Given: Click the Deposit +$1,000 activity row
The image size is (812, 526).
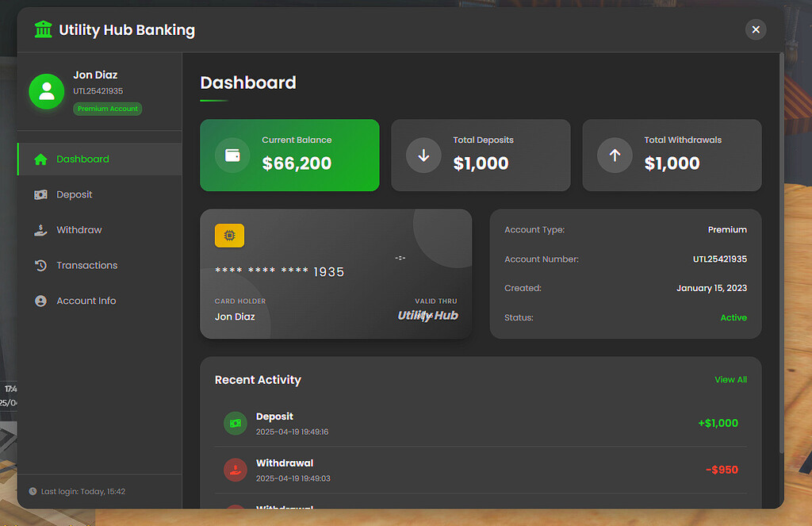Looking at the screenshot, I should [481, 424].
